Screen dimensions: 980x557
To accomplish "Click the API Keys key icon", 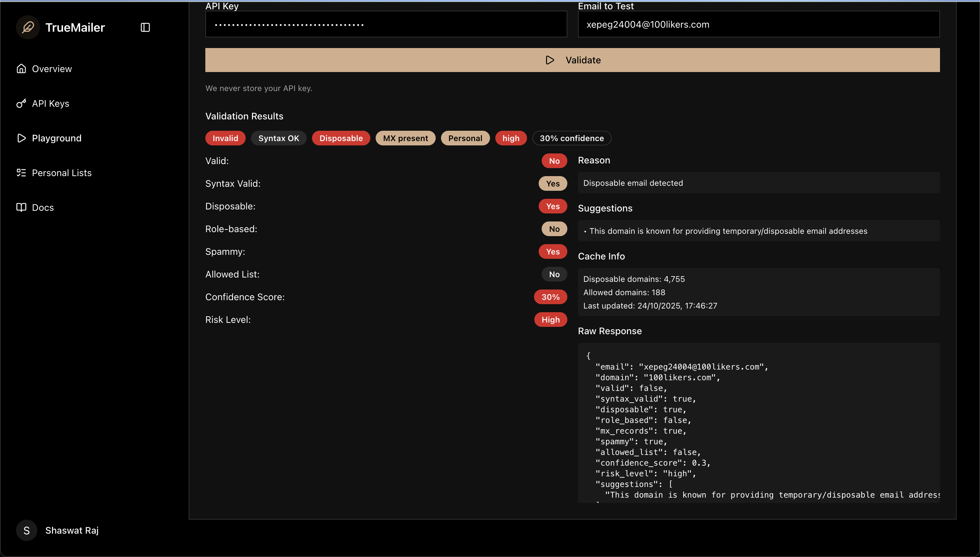I will point(21,103).
